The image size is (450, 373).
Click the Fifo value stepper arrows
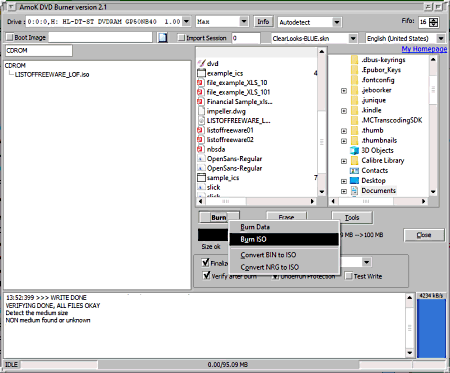click(434, 22)
